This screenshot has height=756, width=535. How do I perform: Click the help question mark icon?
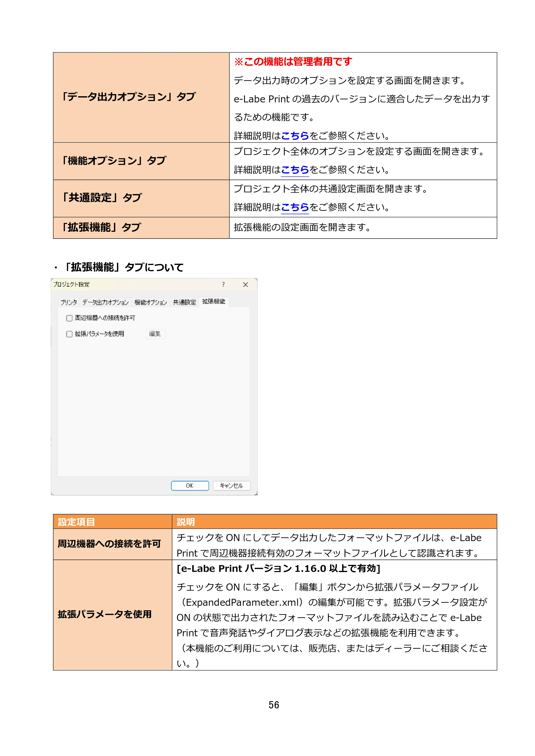[x=223, y=284]
